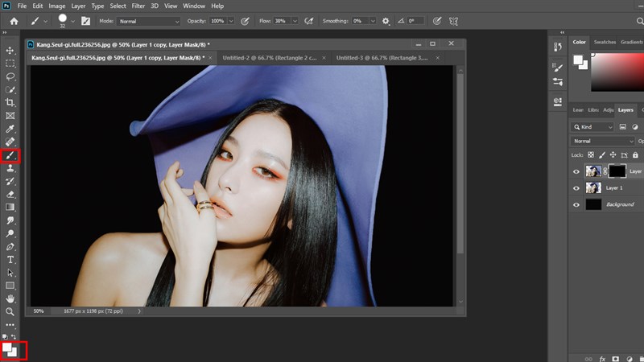This screenshot has height=362, width=644.
Task: Toggle visibility of Layer 1
Action: [x=576, y=187]
